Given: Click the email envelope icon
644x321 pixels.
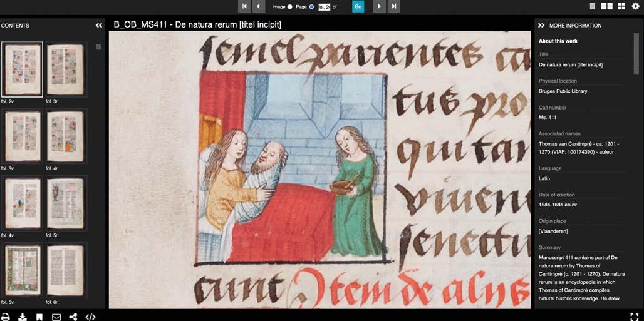Looking at the screenshot, I should pyautogui.click(x=56, y=317).
